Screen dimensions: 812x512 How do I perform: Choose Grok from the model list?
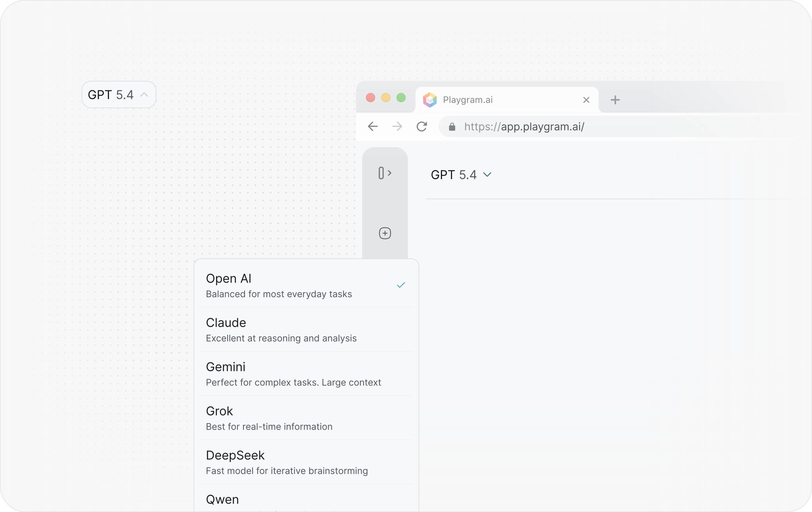click(306, 418)
